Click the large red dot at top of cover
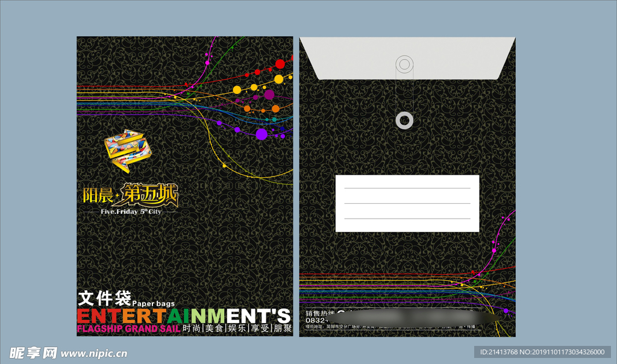Image resolution: width=617 pixels, height=364 pixels. coord(280,63)
